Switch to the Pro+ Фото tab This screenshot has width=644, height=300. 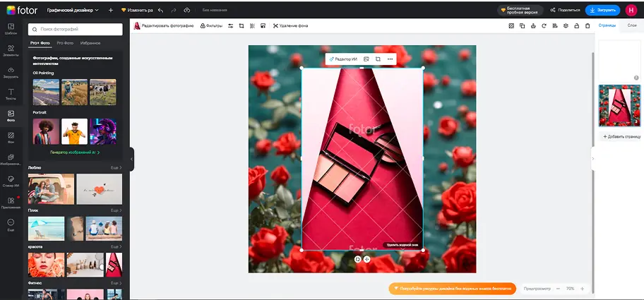click(x=40, y=43)
